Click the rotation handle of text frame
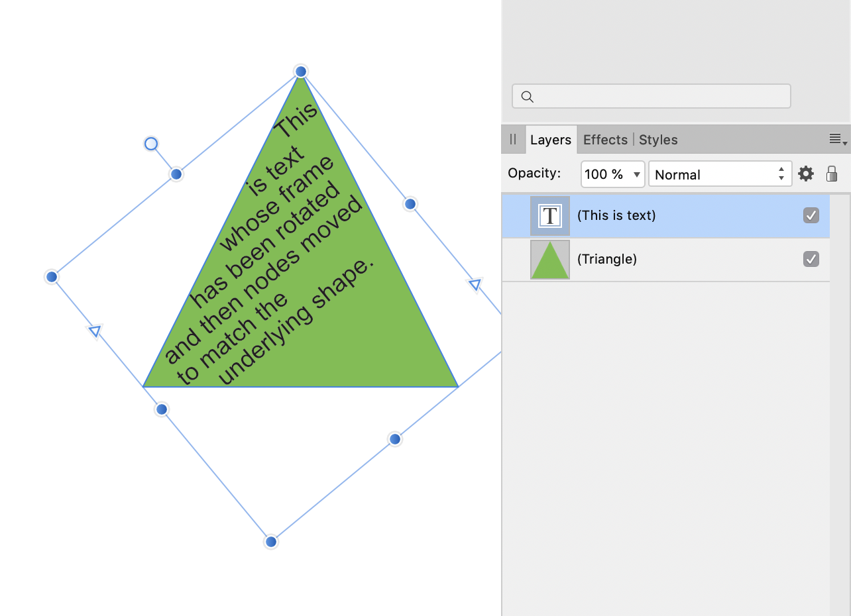Viewport: 851px width, 616px height. (151, 144)
